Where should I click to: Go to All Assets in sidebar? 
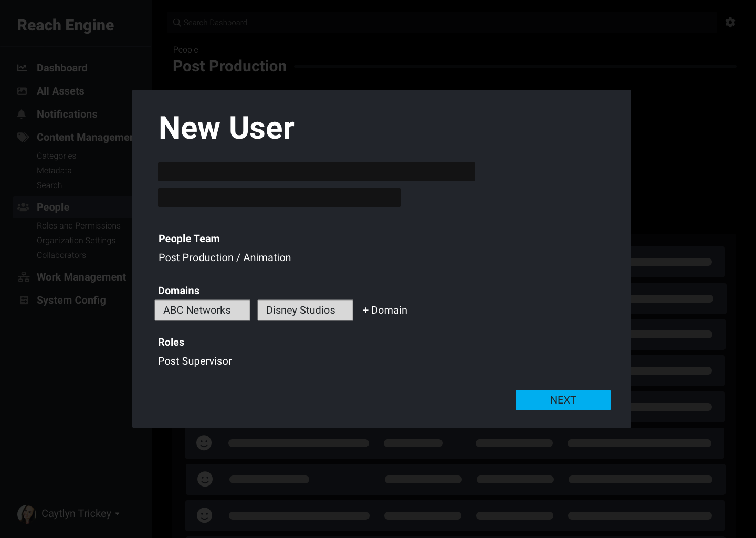tap(60, 91)
